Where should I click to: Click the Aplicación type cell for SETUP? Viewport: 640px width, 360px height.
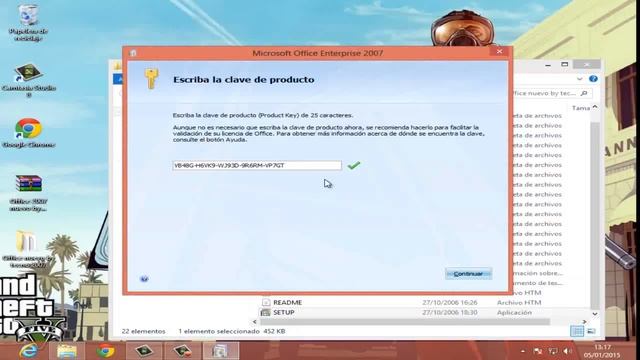point(514,312)
